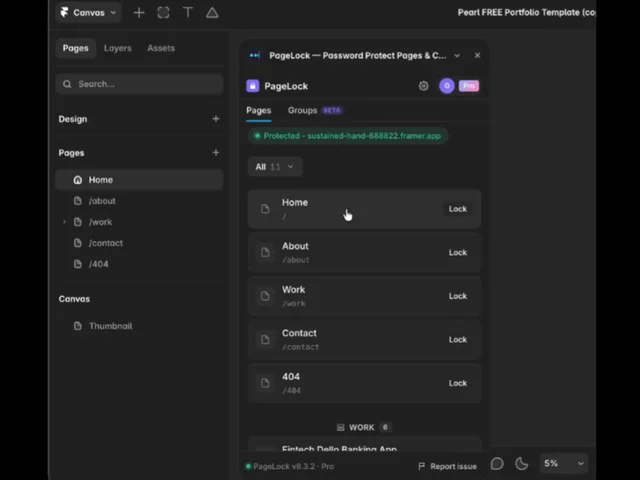This screenshot has height=480, width=640.
Task: Click the Canvas section header in sidebar
Action: pyautogui.click(x=74, y=299)
